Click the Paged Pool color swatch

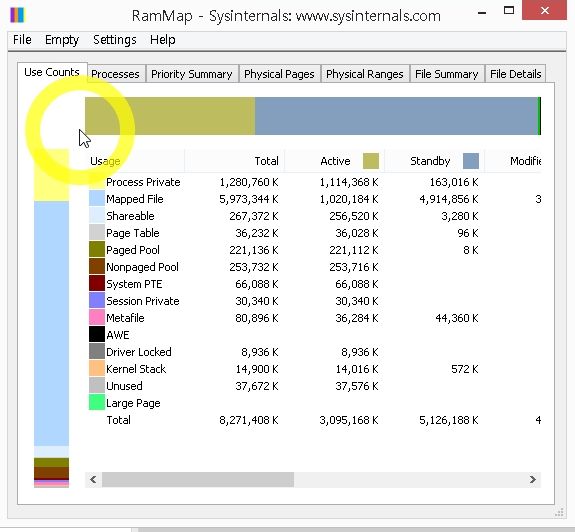click(x=97, y=249)
